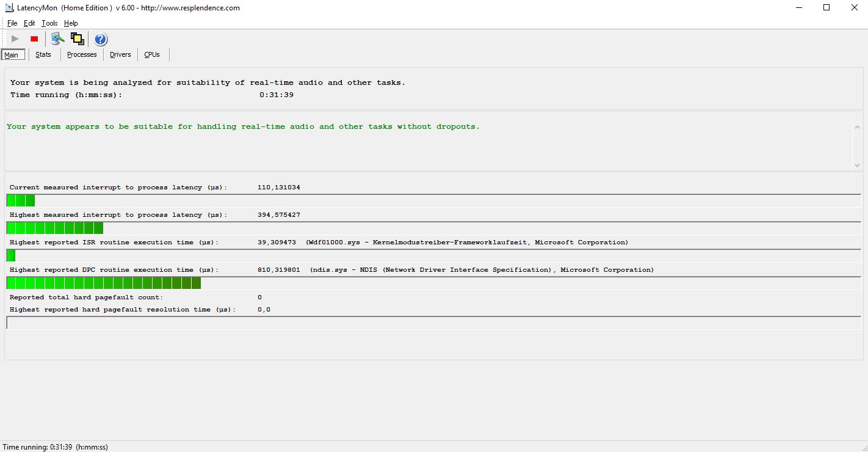Open the File menu
Screen dimensions: 868x452
(x=12, y=23)
